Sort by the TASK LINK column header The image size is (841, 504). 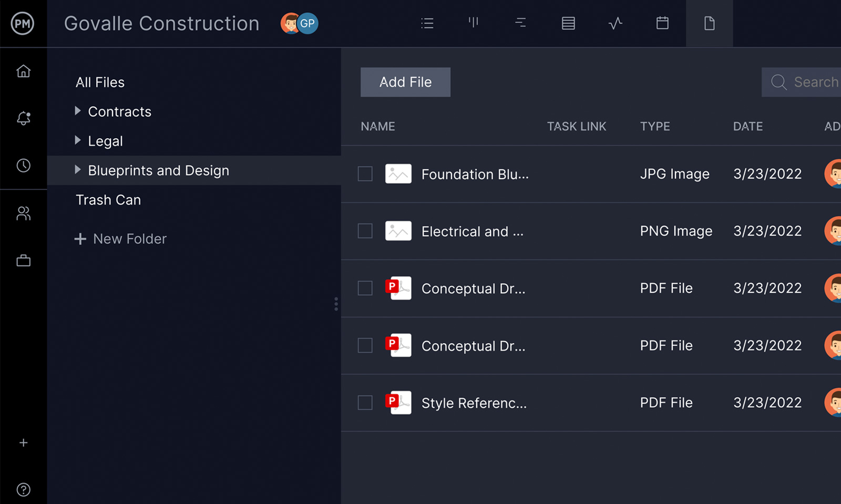point(577,126)
